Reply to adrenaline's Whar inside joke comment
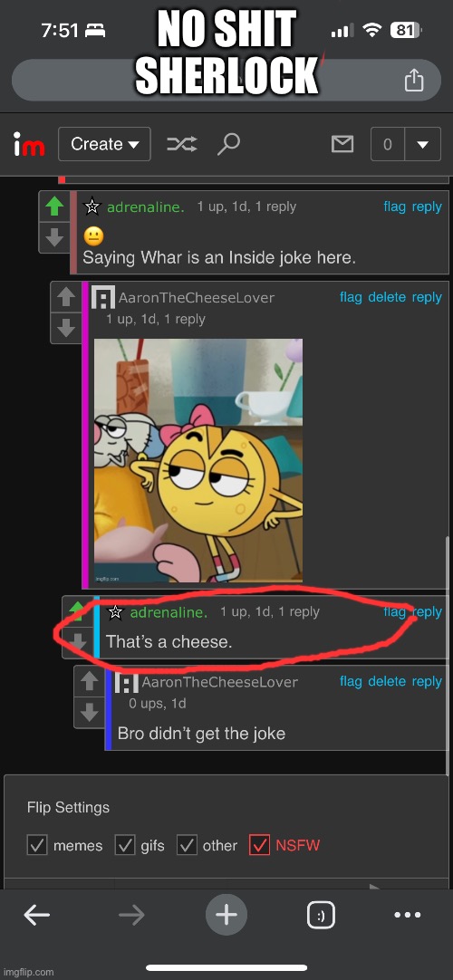The height and width of the screenshot is (980, 453). click(x=427, y=207)
